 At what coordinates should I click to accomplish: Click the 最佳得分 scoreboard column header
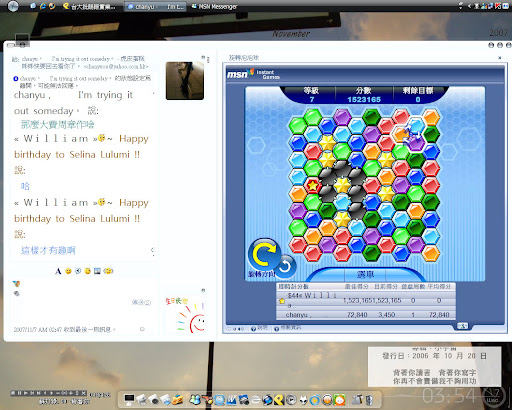coord(357,287)
